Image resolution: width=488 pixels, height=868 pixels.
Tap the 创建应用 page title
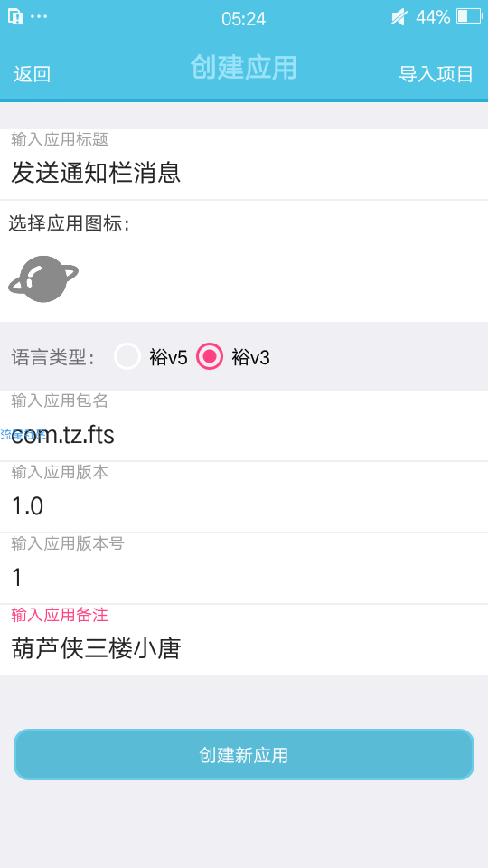click(x=243, y=68)
